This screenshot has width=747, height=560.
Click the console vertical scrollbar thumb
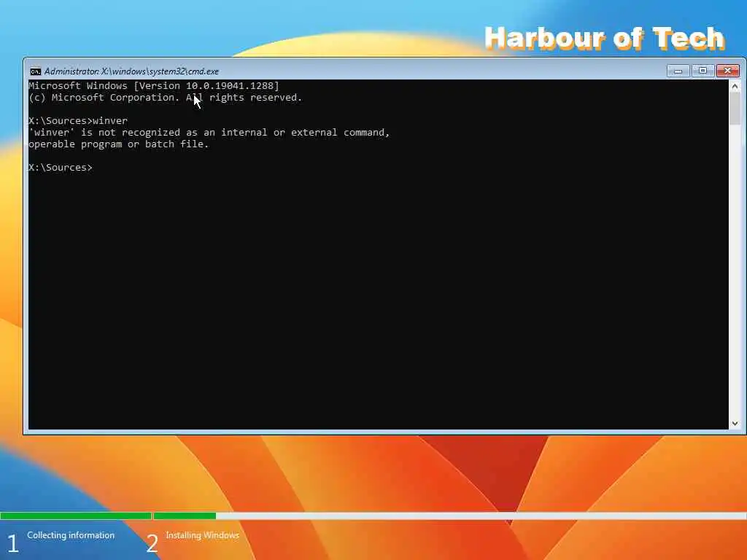tap(735, 109)
